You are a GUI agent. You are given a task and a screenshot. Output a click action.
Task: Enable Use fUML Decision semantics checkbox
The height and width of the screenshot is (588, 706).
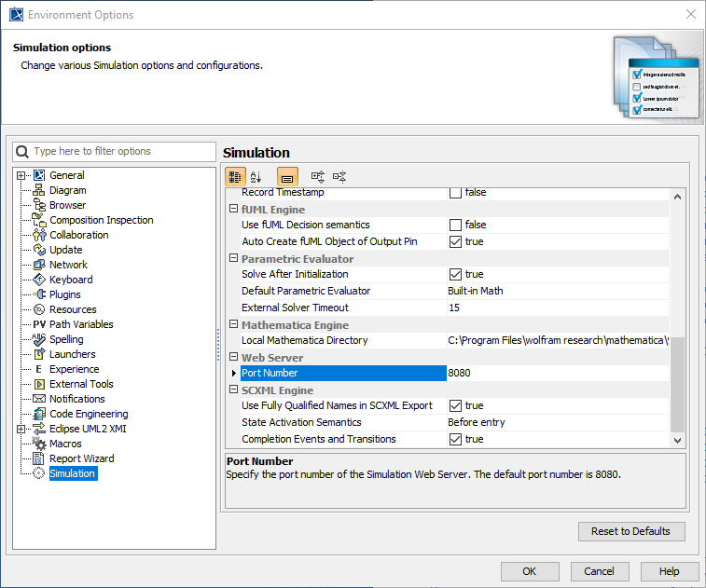click(455, 225)
